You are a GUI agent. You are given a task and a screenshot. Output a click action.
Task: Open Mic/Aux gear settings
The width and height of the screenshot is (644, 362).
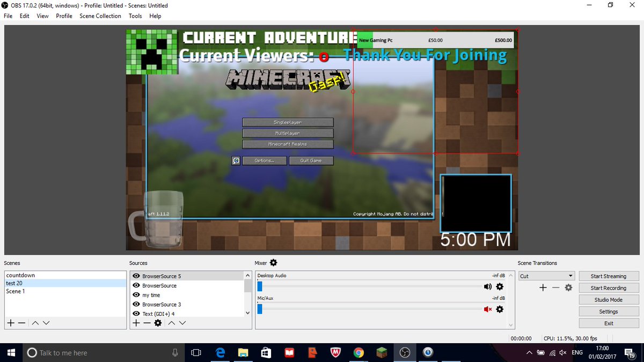tap(500, 309)
